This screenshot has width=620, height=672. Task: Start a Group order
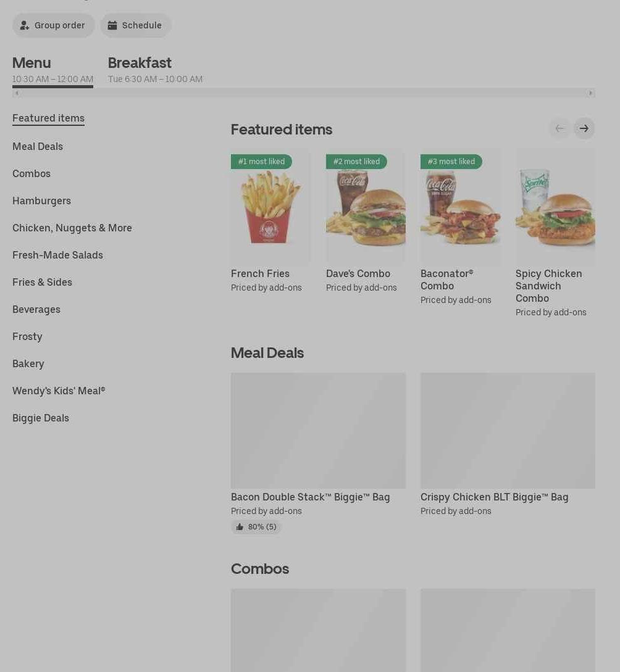click(x=53, y=25)
